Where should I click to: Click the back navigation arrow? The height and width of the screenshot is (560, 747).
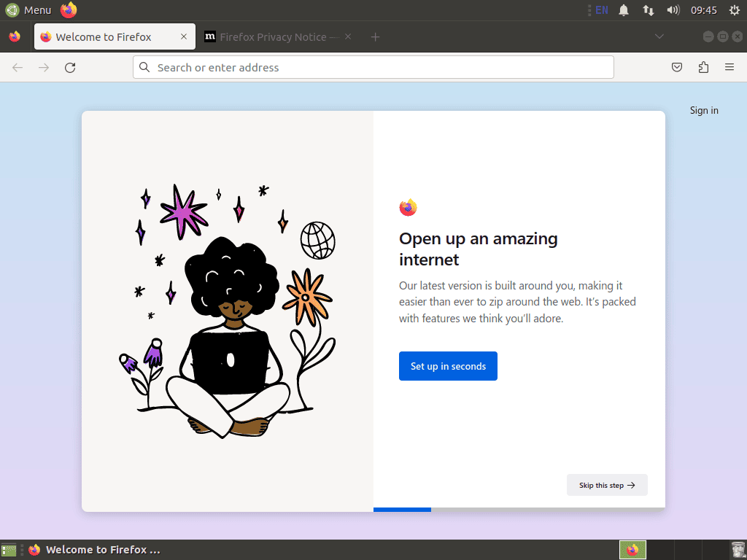pyautogui.click(x=18, y=68)
